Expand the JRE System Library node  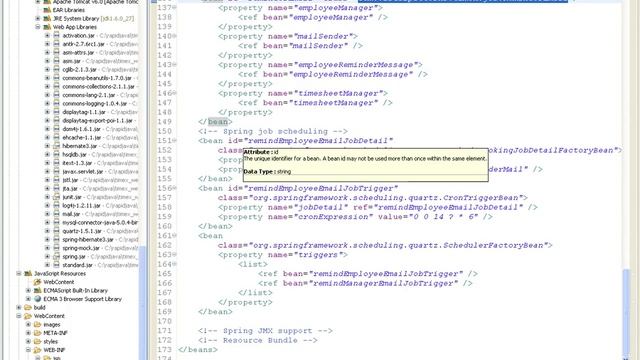point(38,18)
